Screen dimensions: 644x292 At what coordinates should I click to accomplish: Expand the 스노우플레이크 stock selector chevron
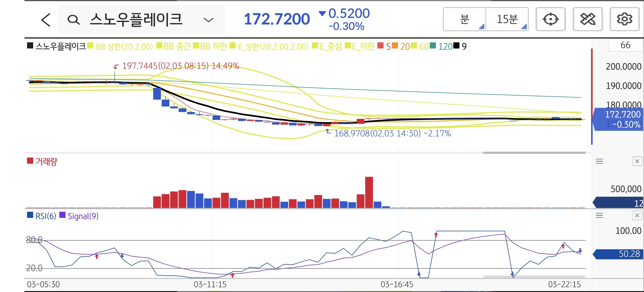coord(208,20)
